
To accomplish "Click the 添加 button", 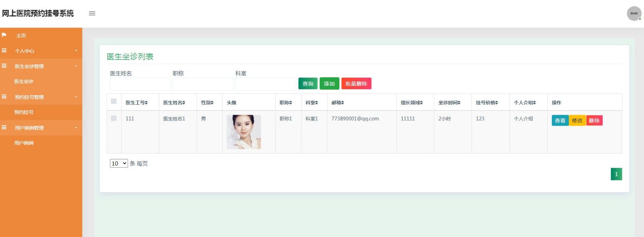I will pos(329,83).
